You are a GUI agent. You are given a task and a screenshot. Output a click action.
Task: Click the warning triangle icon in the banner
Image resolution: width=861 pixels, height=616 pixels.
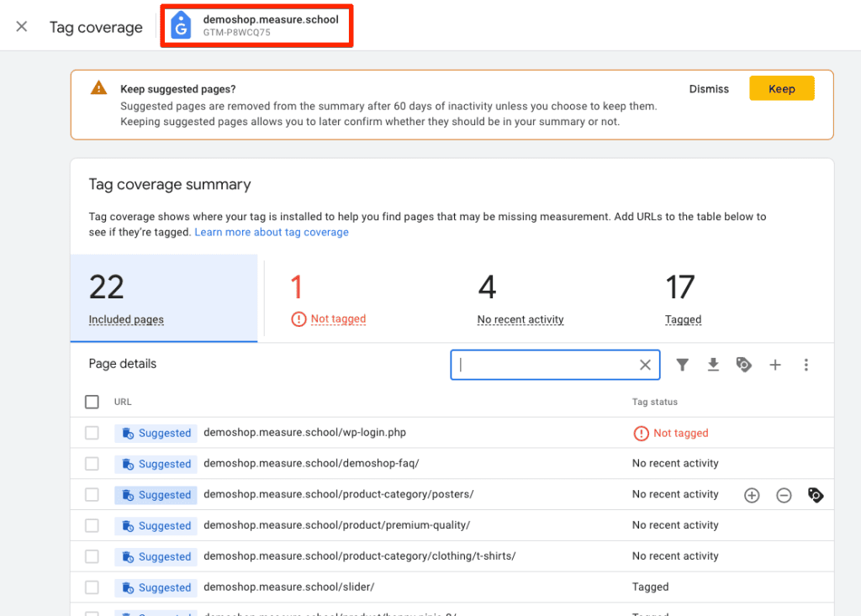pyautogui.click(x=98, y=87)
